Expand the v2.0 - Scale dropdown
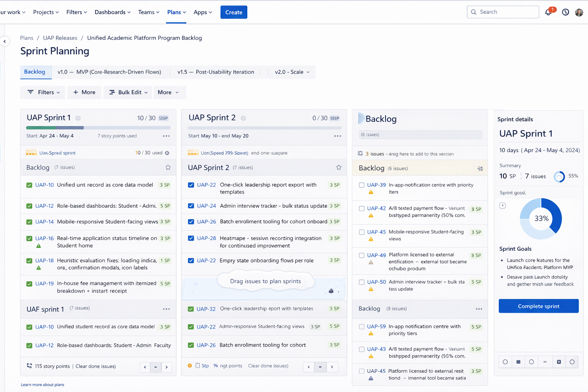Screen dimensions: 588x392 point(292,72)
